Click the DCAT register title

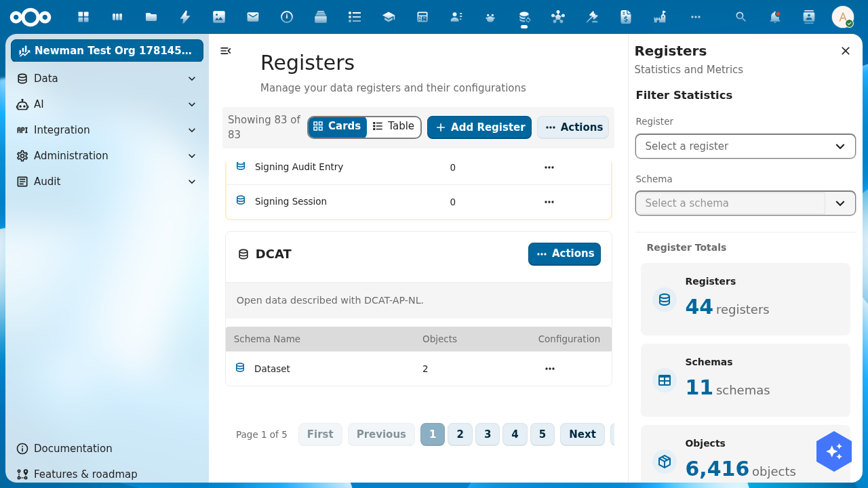tap(273, 254)
